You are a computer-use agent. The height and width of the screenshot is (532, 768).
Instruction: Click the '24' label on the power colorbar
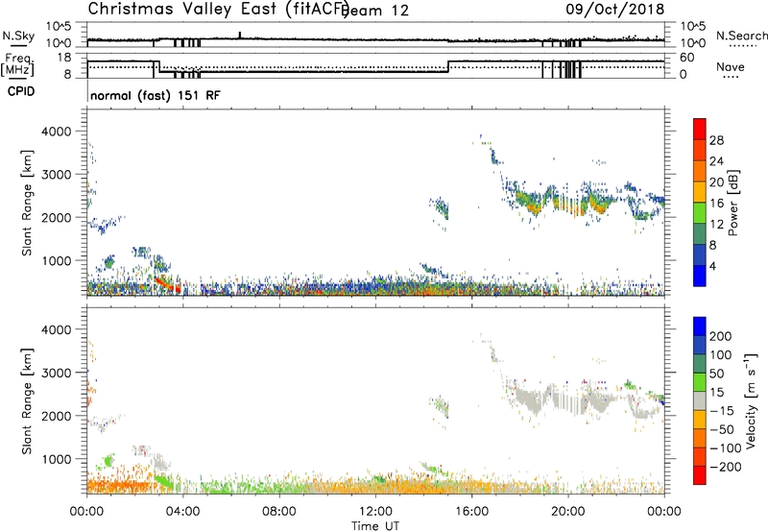[716, 161]
